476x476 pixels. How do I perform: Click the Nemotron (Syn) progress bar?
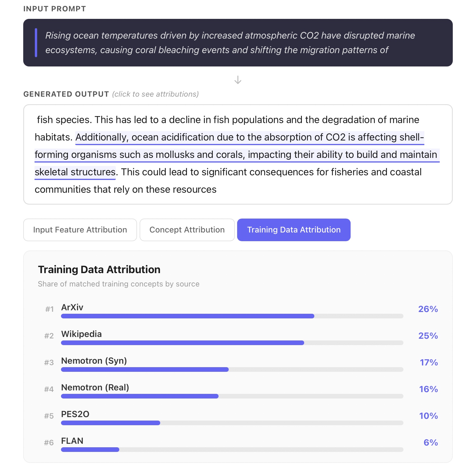232,369
